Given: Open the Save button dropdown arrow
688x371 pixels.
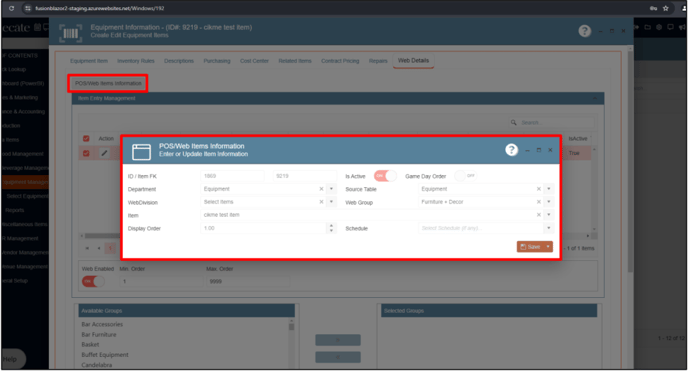Looking at the screenshot, I should click(548, 247).
